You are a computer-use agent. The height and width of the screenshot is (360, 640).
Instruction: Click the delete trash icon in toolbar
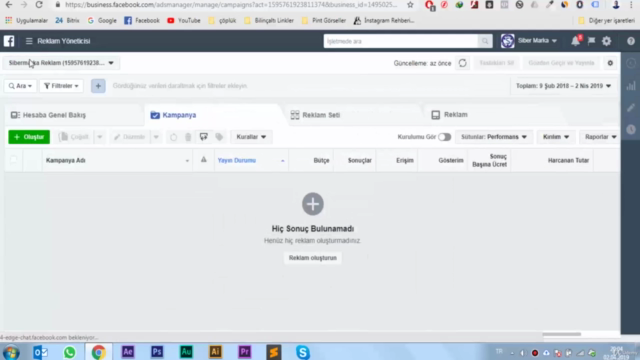click(x=188, y=137)
